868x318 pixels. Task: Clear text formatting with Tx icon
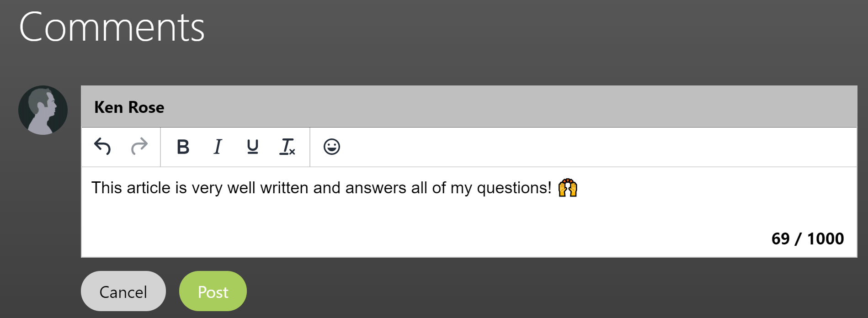click(x=287, y=147)
